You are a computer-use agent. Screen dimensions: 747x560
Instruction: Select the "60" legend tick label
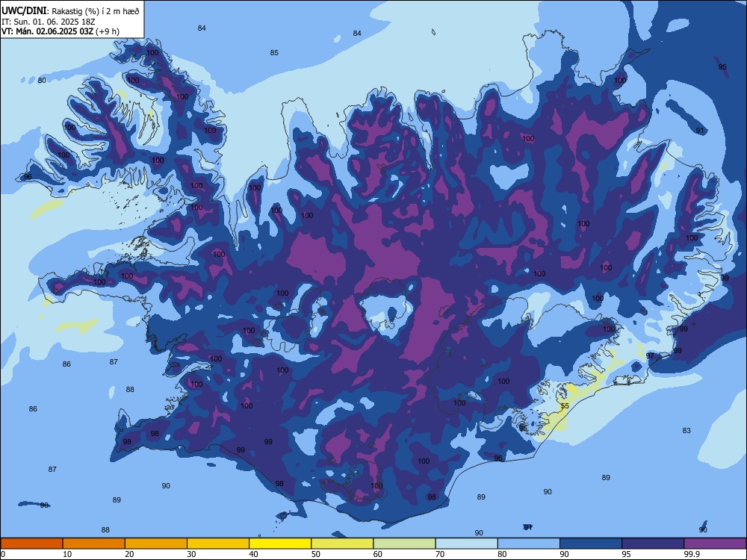click(x=378, y=554)
